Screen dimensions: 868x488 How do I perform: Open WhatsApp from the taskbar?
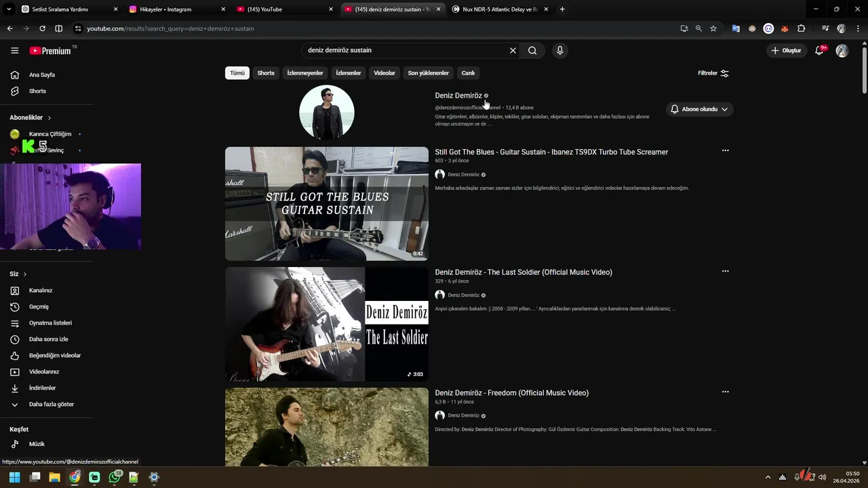(x=114, y=477)
